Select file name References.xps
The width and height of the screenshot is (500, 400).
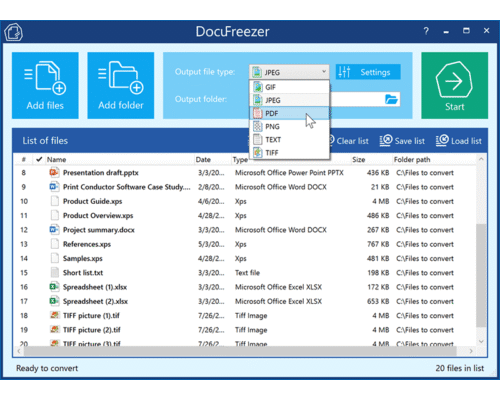click(x=87, y=244)
